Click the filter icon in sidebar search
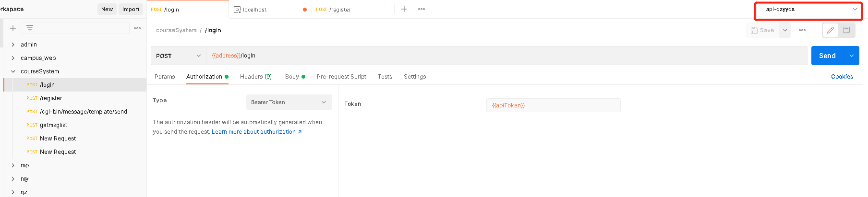 coord(30,28)
